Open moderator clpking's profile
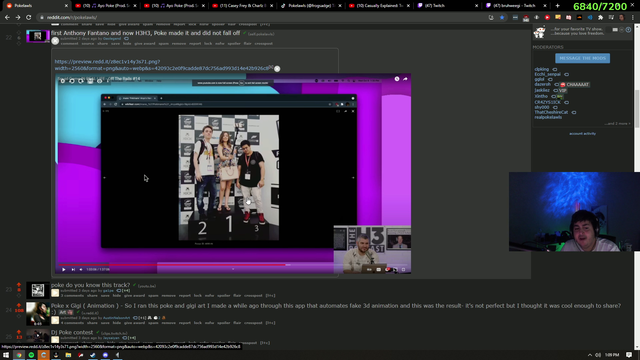Viewport: 640px width, 360px height. tap(542, 69)
